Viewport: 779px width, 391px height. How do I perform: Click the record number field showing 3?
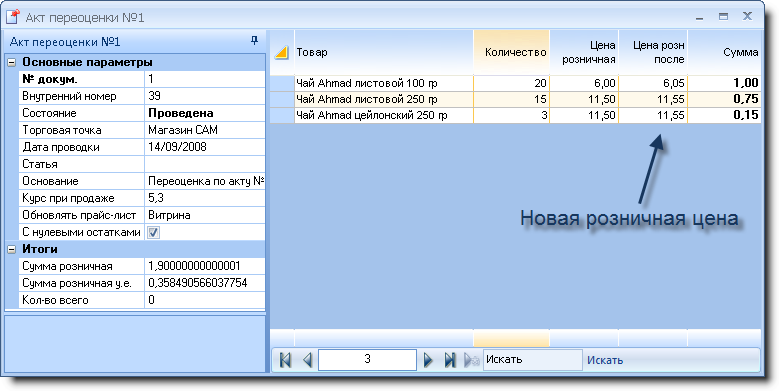(367, 360)
